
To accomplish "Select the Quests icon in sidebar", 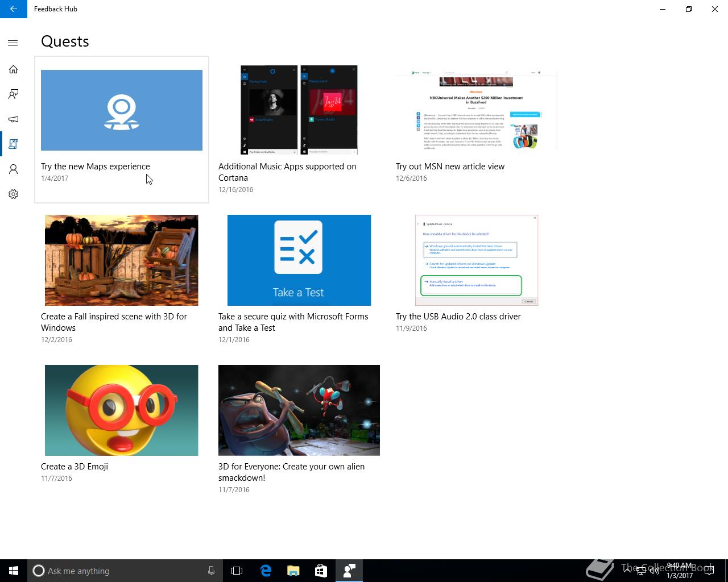I will coord(13,144).
